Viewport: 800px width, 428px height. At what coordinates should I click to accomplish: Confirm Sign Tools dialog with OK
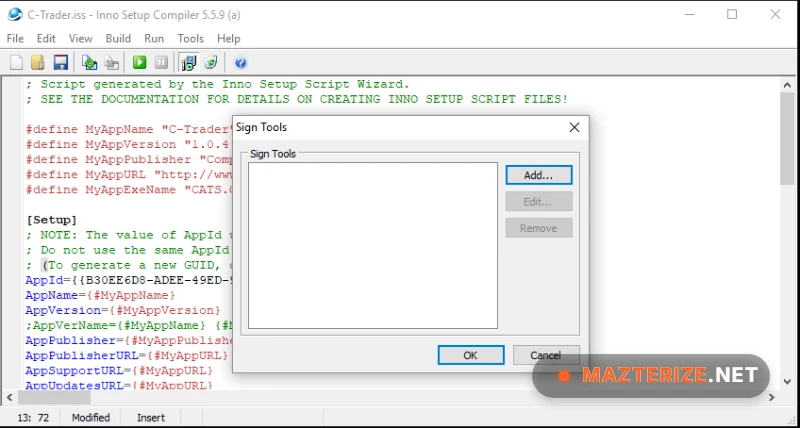(471, 355)
